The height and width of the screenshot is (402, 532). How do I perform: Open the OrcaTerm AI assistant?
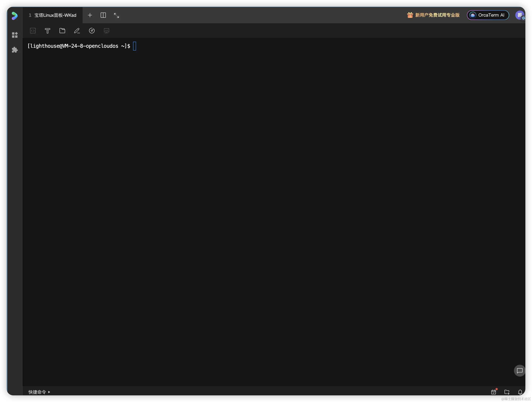click(x=488, y=15)
